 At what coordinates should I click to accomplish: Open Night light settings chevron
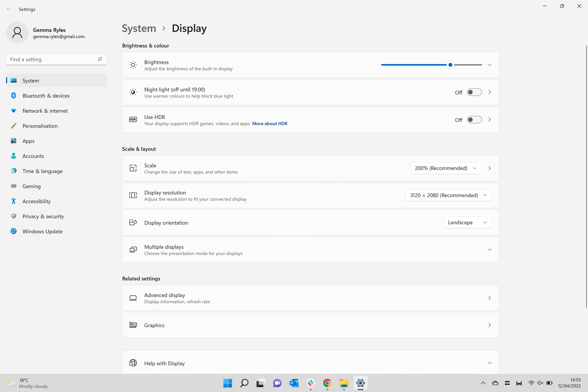click(x=489, y=92)
